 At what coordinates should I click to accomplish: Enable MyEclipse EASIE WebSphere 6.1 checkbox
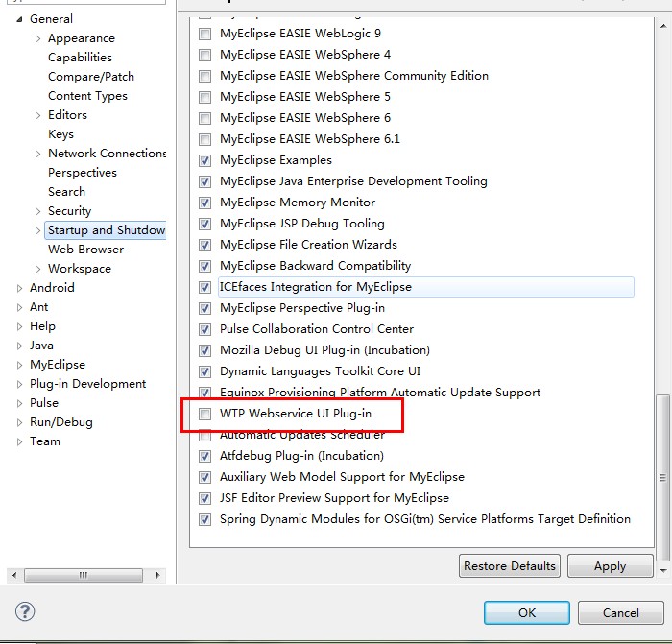pyautogui.click(x=204, y=139)
